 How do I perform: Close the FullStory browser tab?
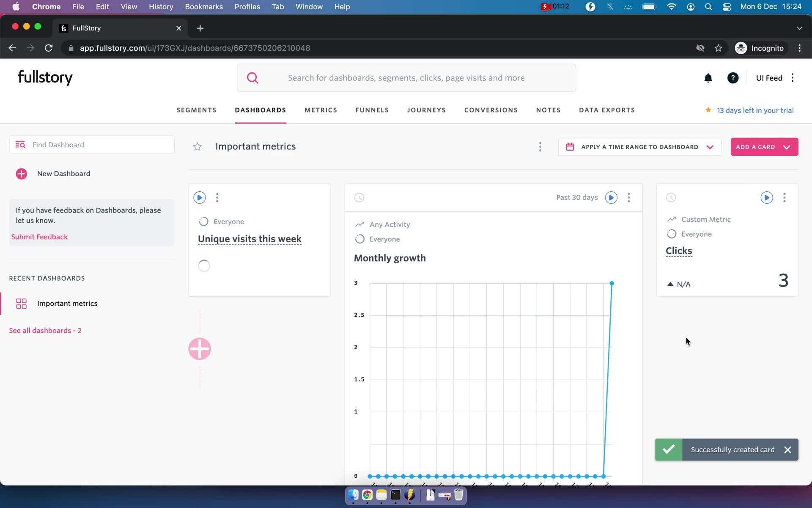(x=178, y=28)
